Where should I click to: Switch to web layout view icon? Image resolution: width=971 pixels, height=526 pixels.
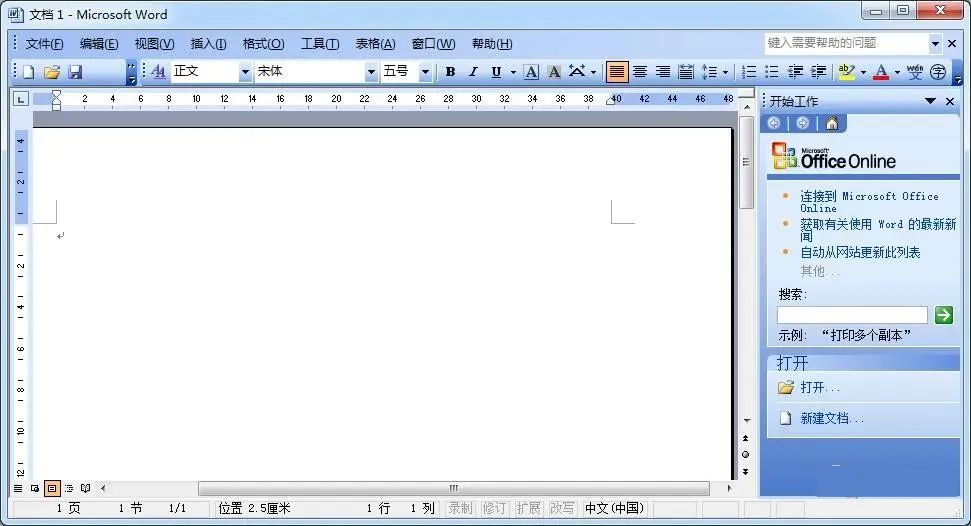click(x=35, y=488)
